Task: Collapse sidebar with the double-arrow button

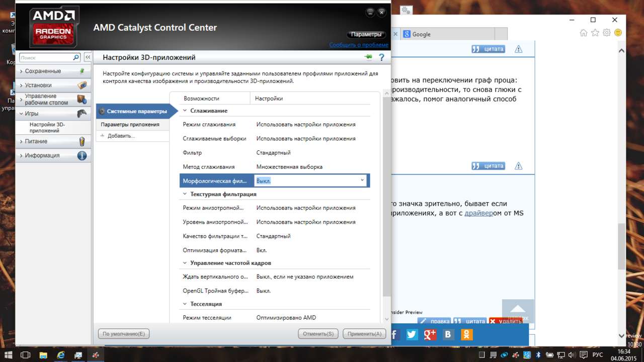Action: tap(88, 58)
